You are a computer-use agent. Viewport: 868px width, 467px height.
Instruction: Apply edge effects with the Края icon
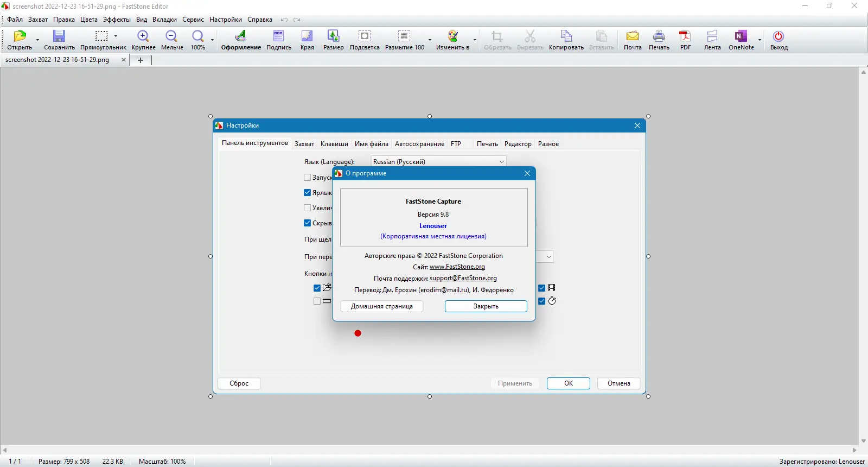click(x=307, y=36)
